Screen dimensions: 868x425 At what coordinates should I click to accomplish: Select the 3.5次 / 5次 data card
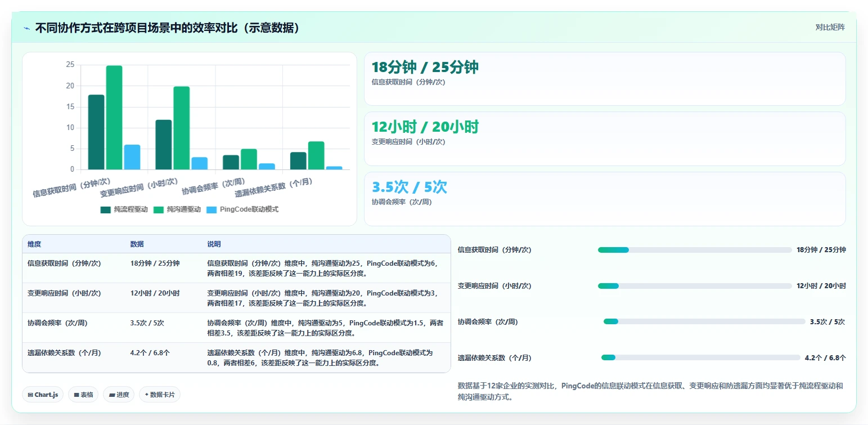(x=605, y=199)
